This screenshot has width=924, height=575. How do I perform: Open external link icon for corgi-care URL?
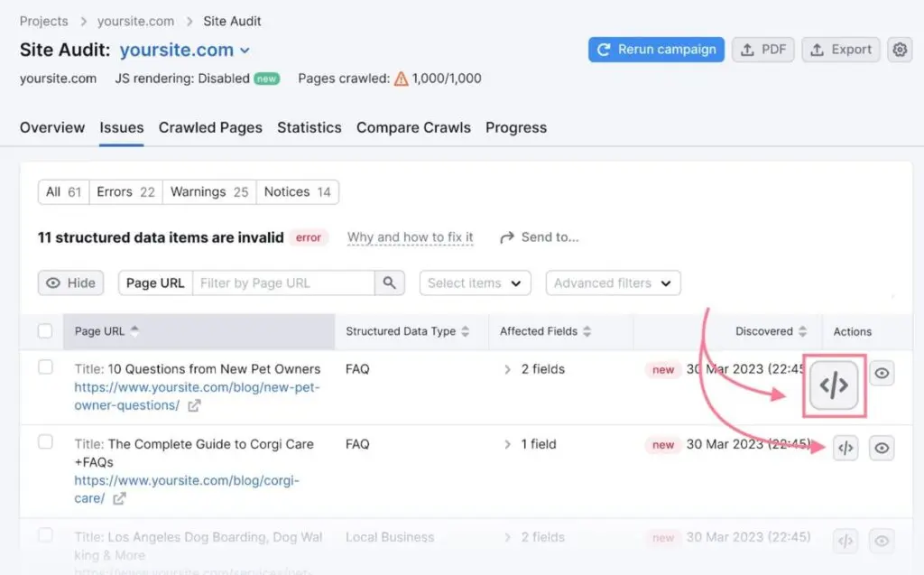(119, 499)
